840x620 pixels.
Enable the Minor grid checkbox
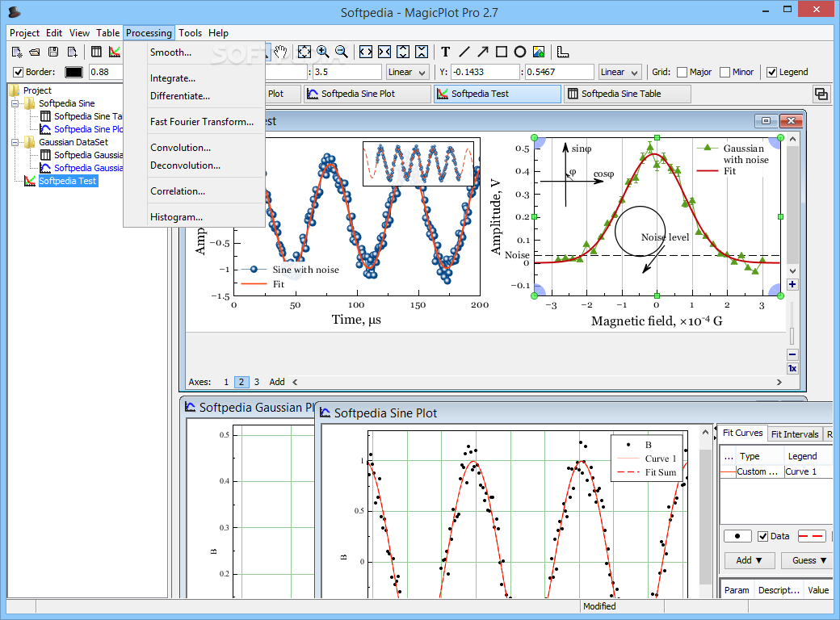pos(724,72)
